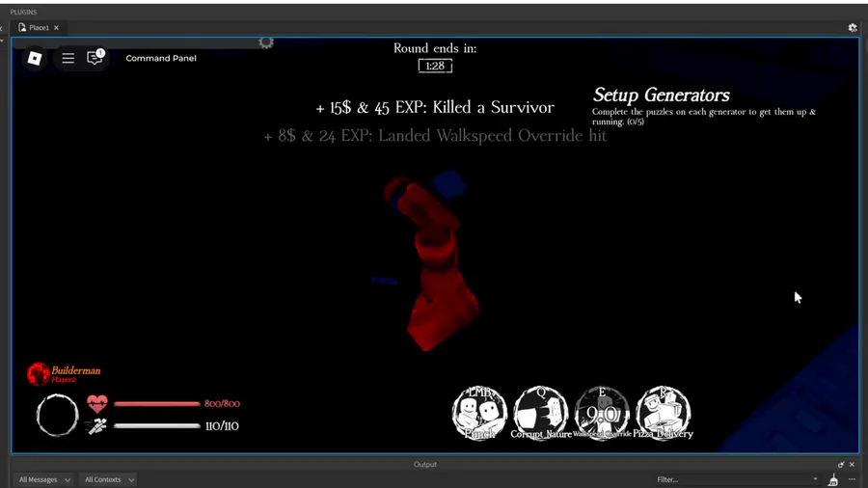Click the heart health icon

(97, 403)
